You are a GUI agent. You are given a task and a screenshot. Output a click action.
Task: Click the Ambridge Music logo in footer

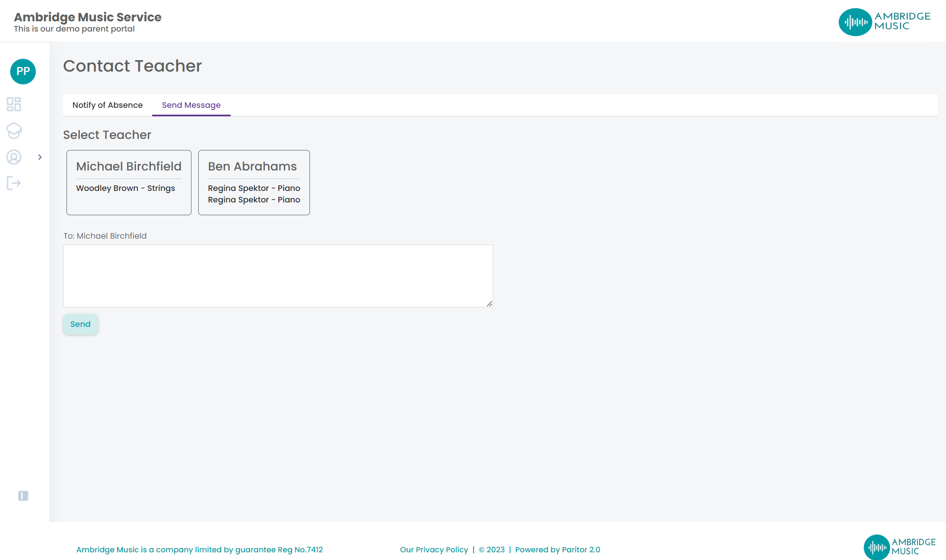900,547
